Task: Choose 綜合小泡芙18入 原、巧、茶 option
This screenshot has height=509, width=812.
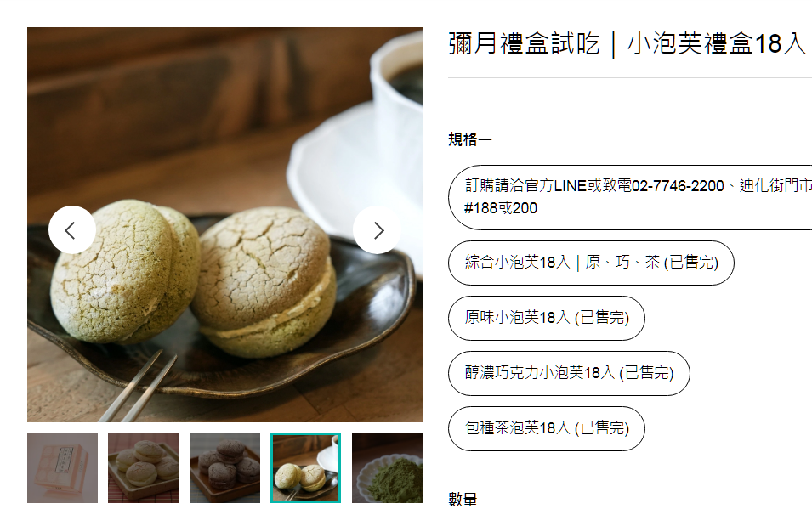Action: coord(591,263)
